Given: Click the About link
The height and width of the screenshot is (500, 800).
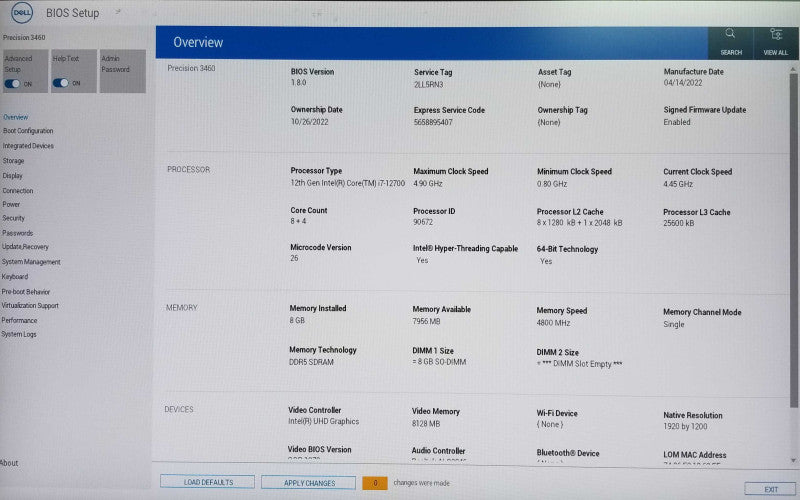Looking at the screenshot, I should (9, 463).
